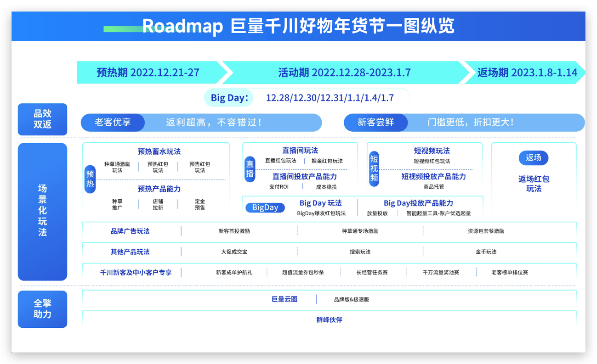This screenshot has width=597, height=364.
Task: Click the 群峰伙伴 bar
Action: [329, 319]
